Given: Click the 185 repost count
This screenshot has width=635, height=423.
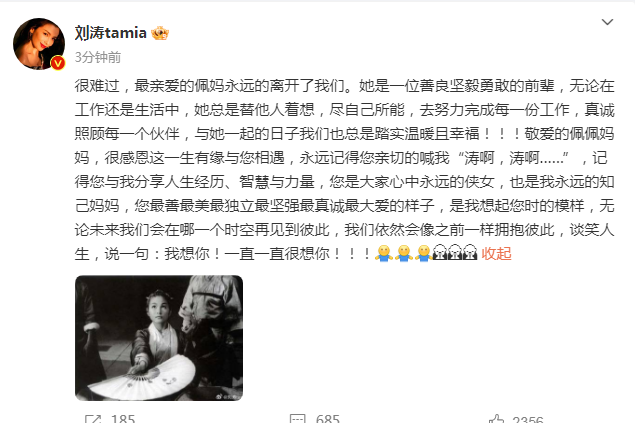Looking at the screenshot, I should click(123, 419).
